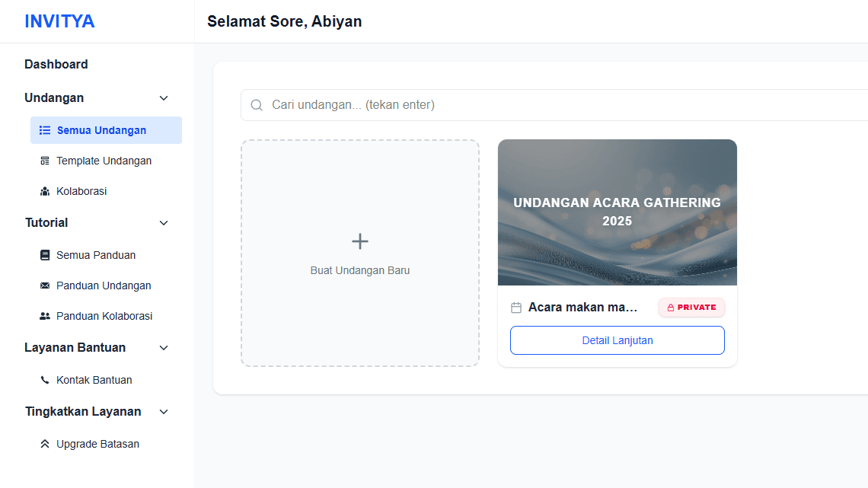This screenshot has height=488, width=868.
Task: Toggle the PRIVATE visibility badge
Action: [691, 307]
